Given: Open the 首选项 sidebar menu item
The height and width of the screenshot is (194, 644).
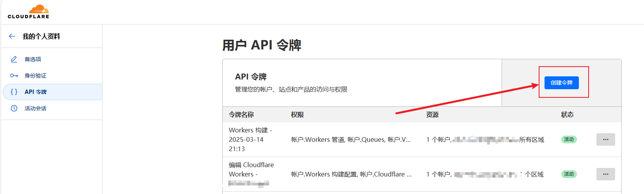Looking at the screenshot, I should click(33, 59).
